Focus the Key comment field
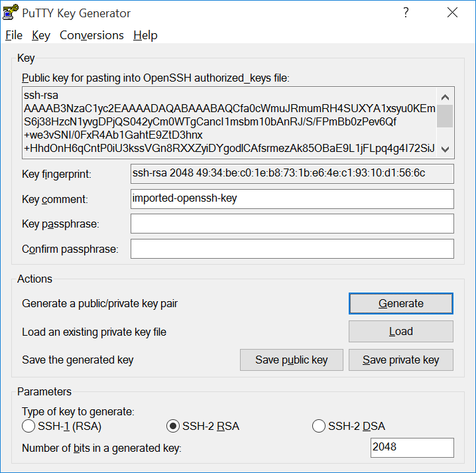Viewport: 476px width, 473px height. [292, 198]
